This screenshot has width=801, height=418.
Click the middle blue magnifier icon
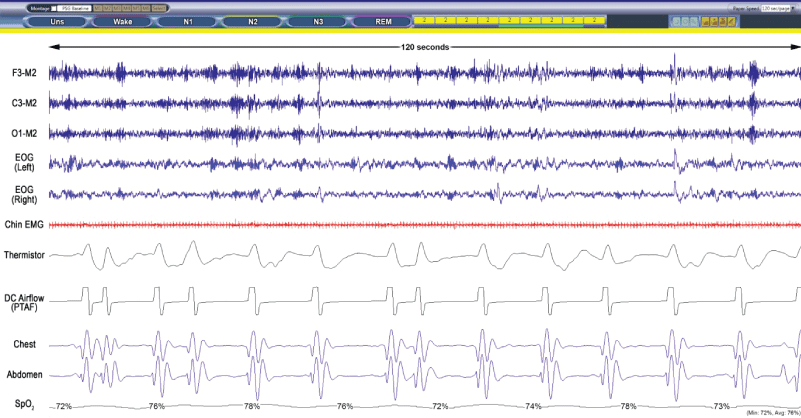(x=684, y=21)
